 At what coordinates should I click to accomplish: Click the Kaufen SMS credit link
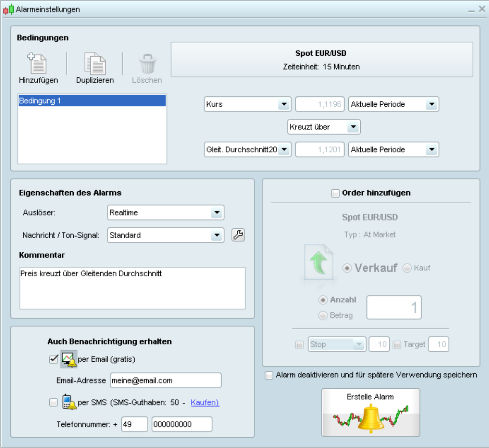(205, 402)
